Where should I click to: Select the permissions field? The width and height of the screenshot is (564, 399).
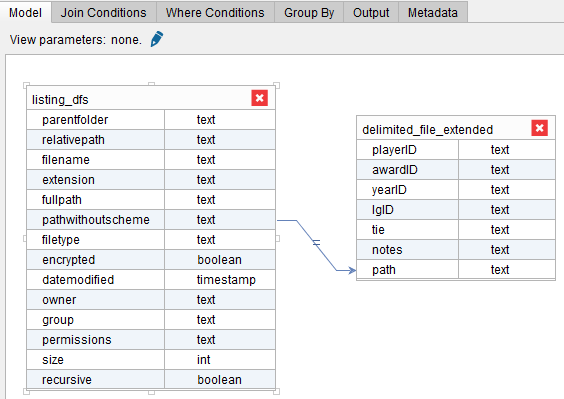click(x=96, y=340)
